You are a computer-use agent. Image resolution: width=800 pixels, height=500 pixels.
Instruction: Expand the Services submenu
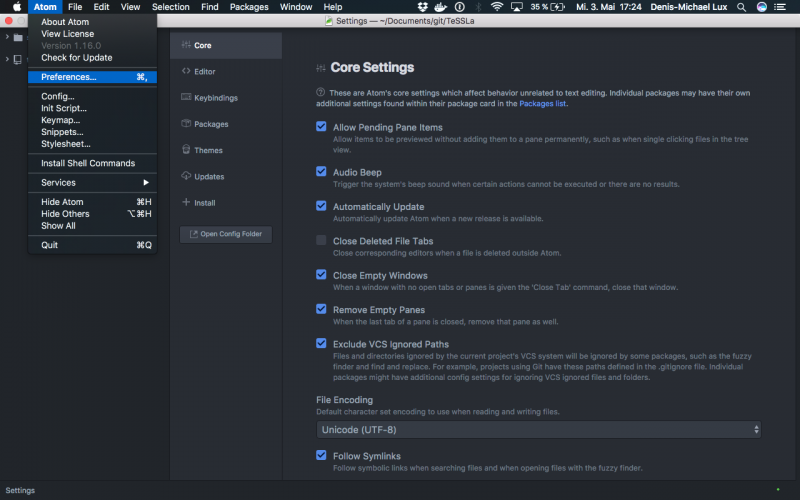[92, 183]
